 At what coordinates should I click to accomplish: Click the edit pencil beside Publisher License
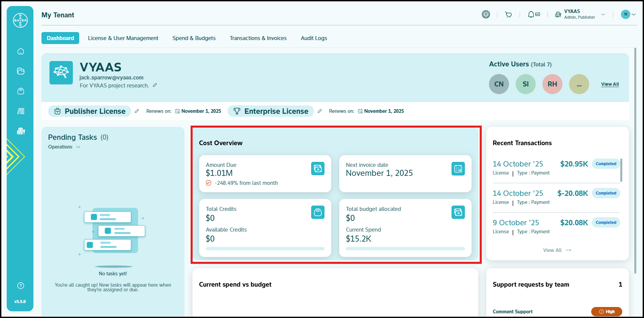137,111
